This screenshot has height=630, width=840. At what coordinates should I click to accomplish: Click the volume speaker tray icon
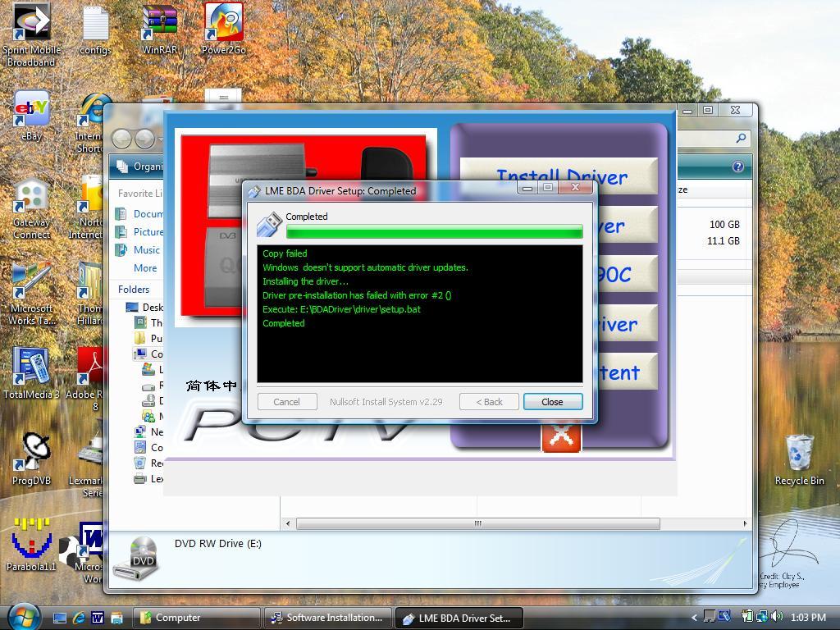click(x=778, y=617)
